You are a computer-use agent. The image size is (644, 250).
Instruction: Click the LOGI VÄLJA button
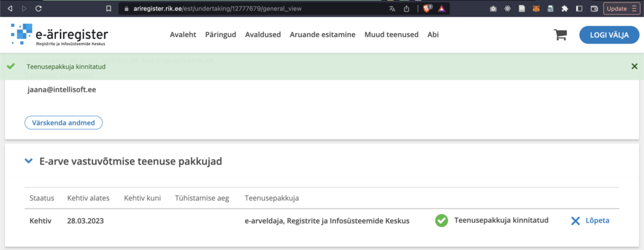click(609, 35)
